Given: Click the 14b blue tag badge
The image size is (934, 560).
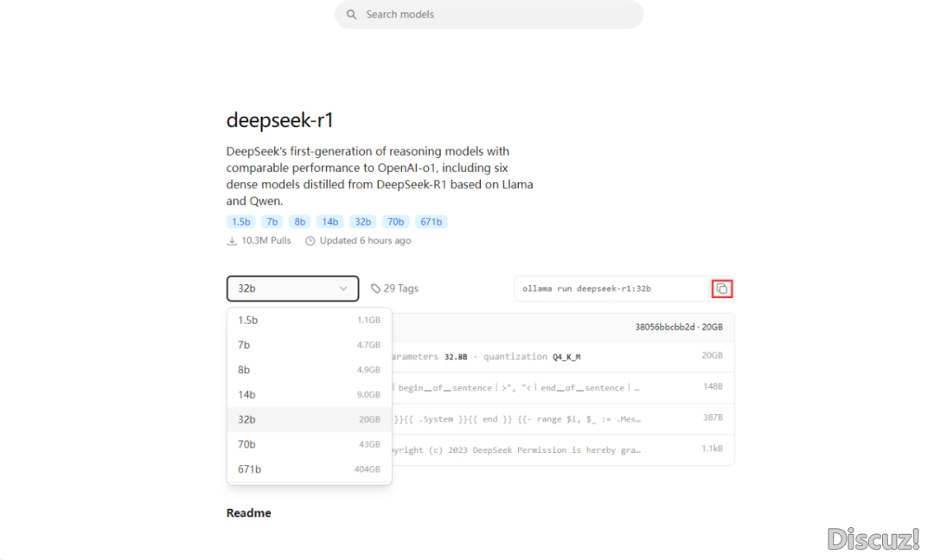Looking at the screenshot, I should click(329, 222).
